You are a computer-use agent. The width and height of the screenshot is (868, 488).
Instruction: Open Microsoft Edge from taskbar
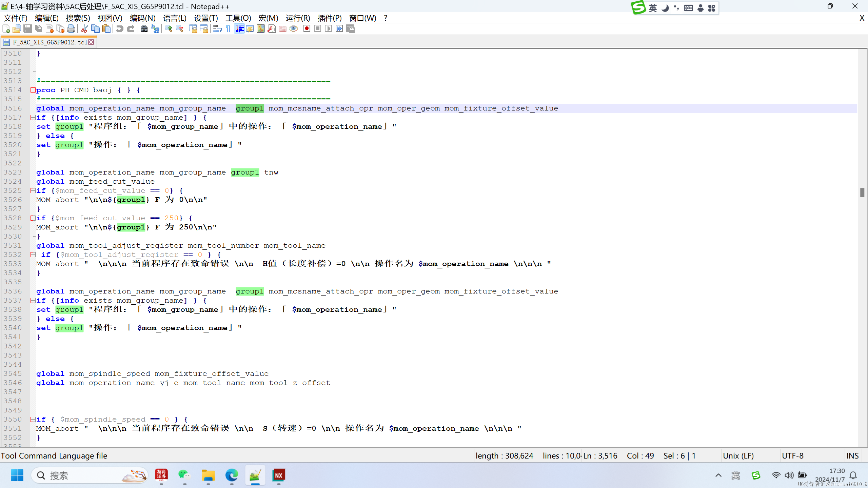(232, 475)
